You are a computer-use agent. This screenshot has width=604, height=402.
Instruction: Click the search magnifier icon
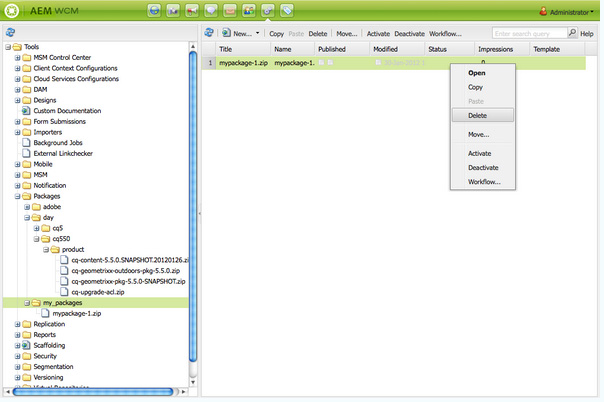(572, 33)
